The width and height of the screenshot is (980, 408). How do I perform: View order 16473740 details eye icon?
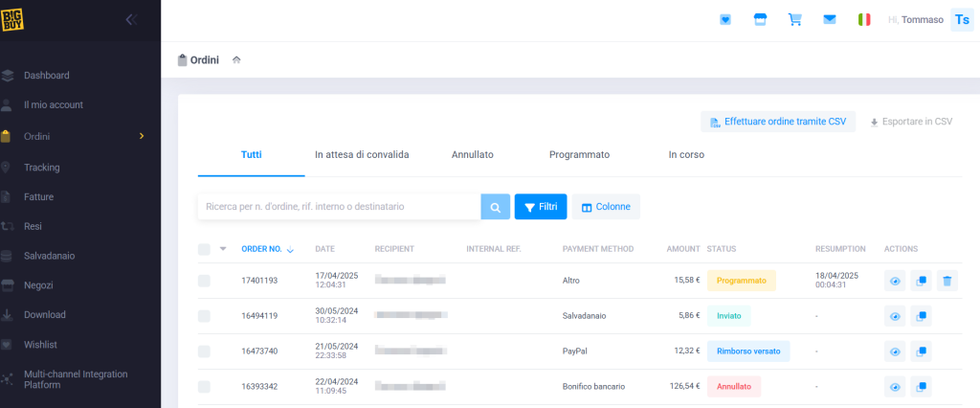coord(895,351)
